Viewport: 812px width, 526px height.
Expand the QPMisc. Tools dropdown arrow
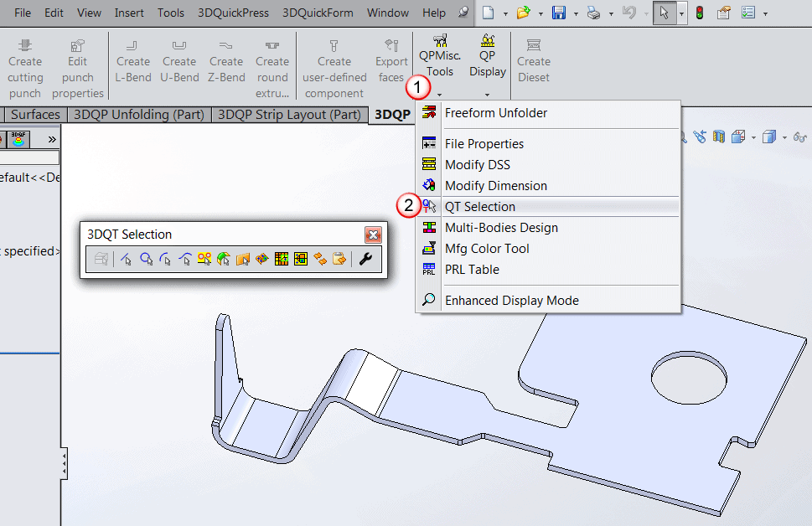(x=439, y=95)
